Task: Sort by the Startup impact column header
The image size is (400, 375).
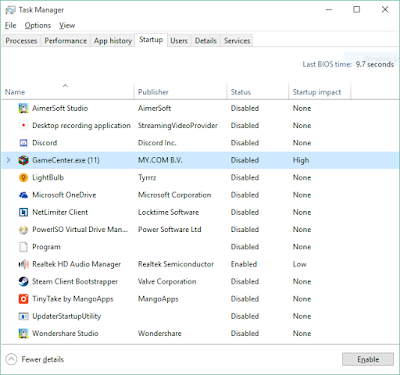Action: [x=320, y=91]
